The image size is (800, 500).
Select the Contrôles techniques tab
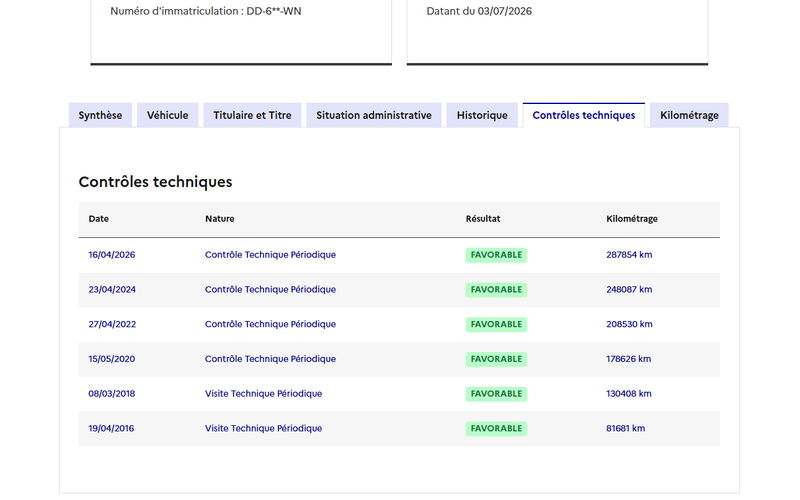584,115
